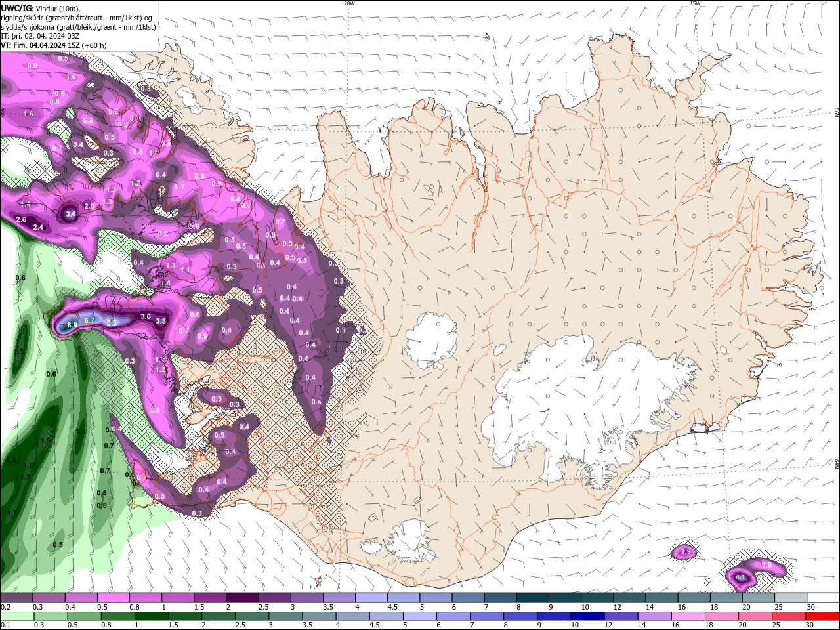Click the 2.6 snowfall value on the map
This screenshot has width=840, height=630.
click(20, 219)
